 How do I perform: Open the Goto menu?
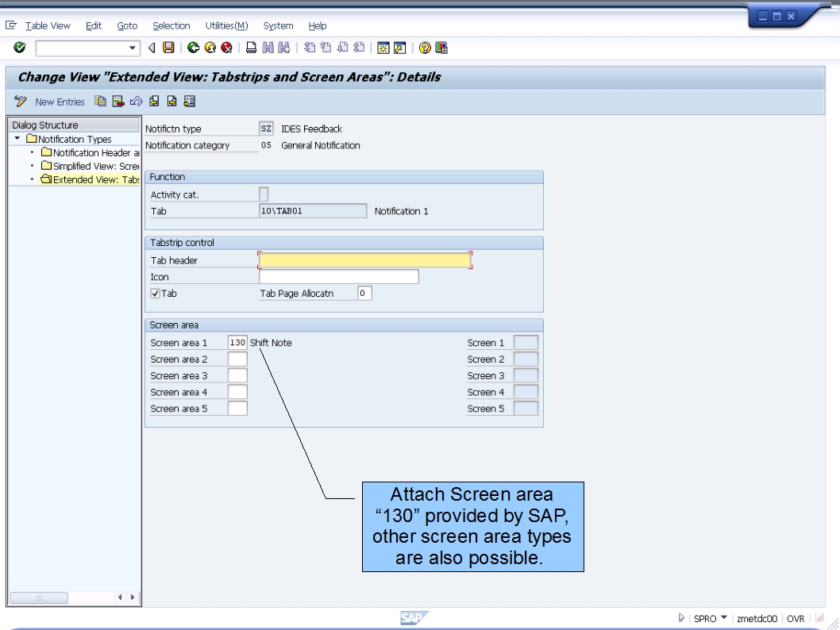[x=127, y=25]
